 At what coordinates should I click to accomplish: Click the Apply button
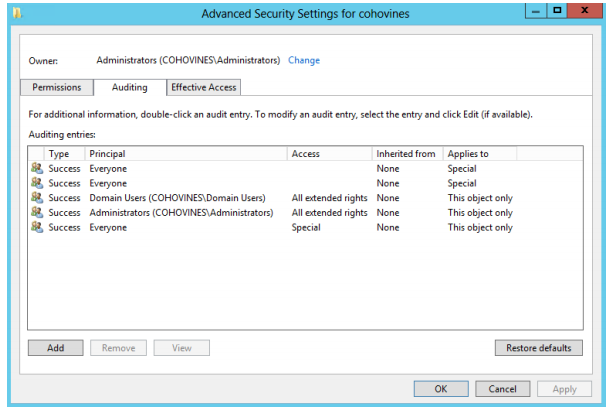565,389
